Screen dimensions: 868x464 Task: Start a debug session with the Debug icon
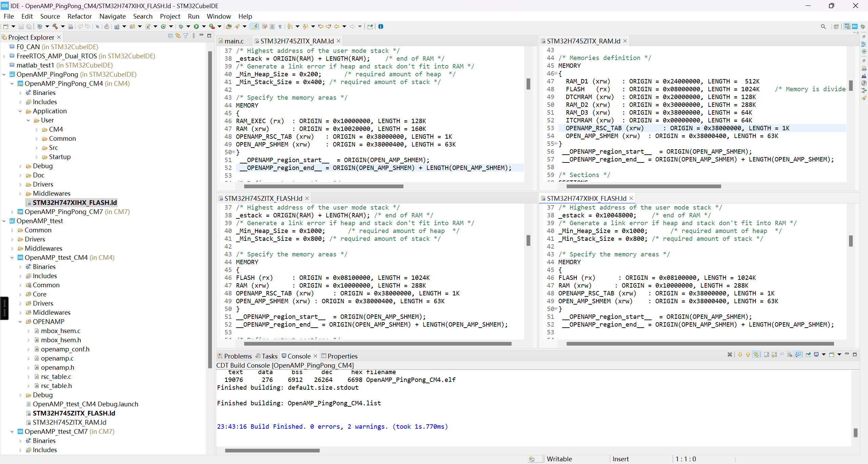(181, 26)
